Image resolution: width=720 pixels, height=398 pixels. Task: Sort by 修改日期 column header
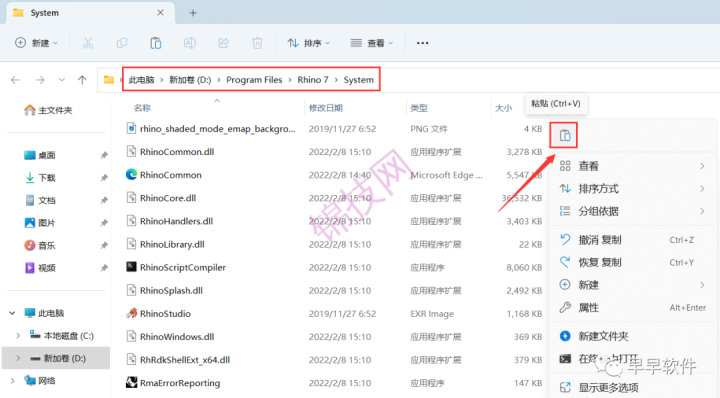tap(326, 108)
